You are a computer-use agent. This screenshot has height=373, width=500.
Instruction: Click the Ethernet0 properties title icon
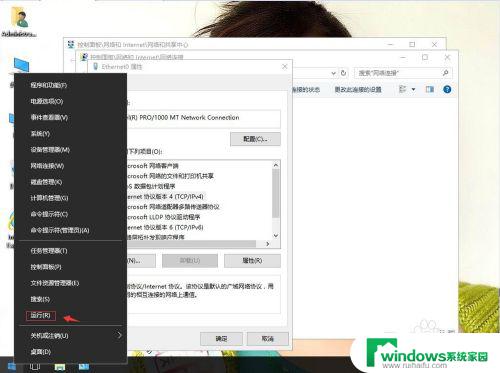point(96,67)
